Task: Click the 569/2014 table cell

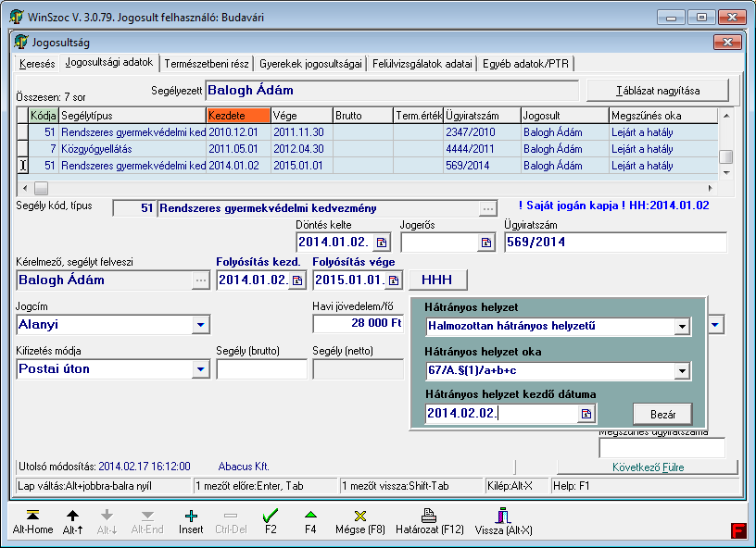Action: coord(482,166)
